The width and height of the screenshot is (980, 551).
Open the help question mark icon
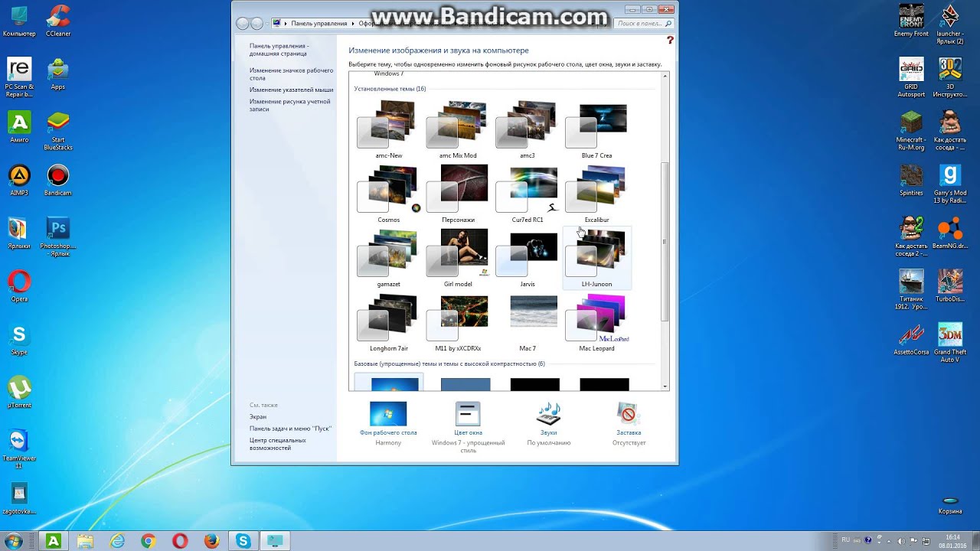click(x=670, y=41)
